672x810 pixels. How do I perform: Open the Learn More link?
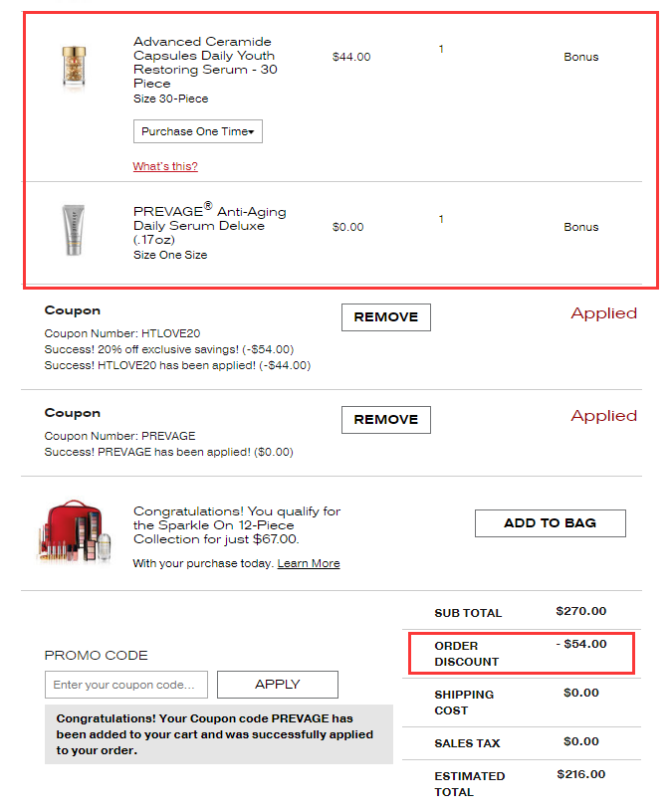click(x=309, y=563)
